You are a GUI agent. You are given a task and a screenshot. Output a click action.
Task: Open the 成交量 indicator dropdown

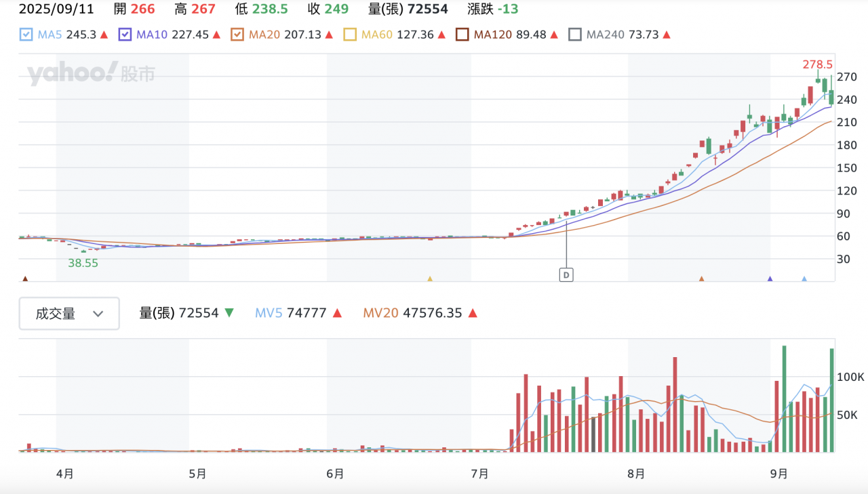click(x=69, y=314)
